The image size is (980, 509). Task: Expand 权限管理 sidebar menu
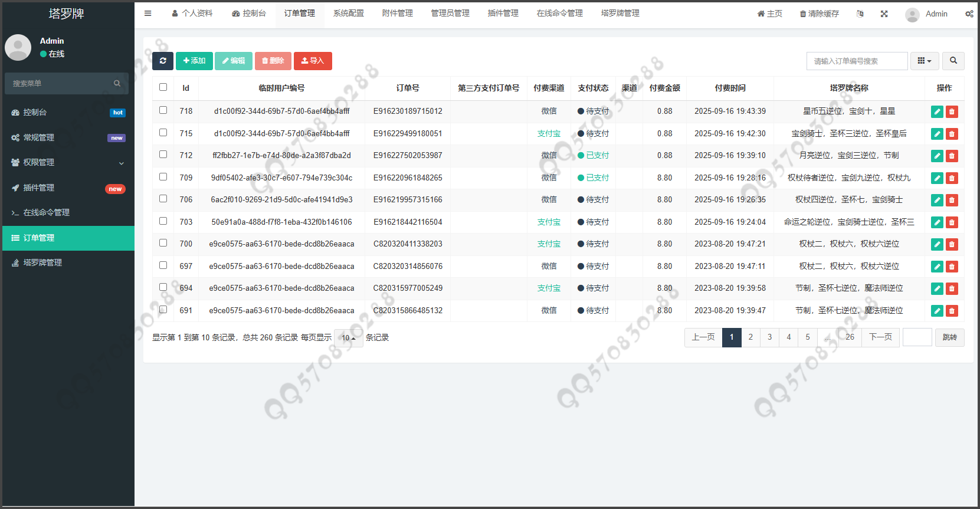[x=67, y=163]
